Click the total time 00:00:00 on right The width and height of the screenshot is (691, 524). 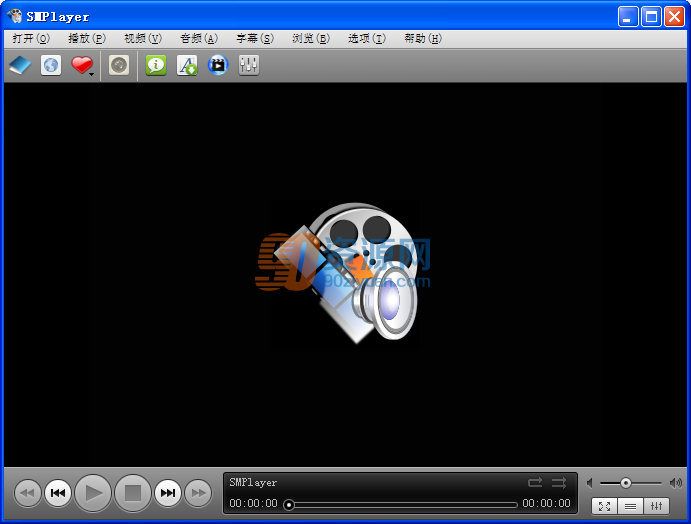click(546, 503)
